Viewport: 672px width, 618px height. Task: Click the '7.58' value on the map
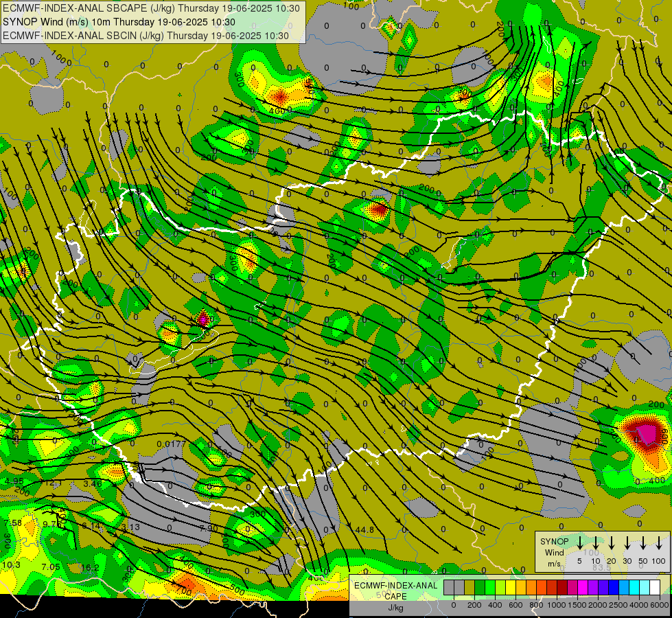click(13, 523)
